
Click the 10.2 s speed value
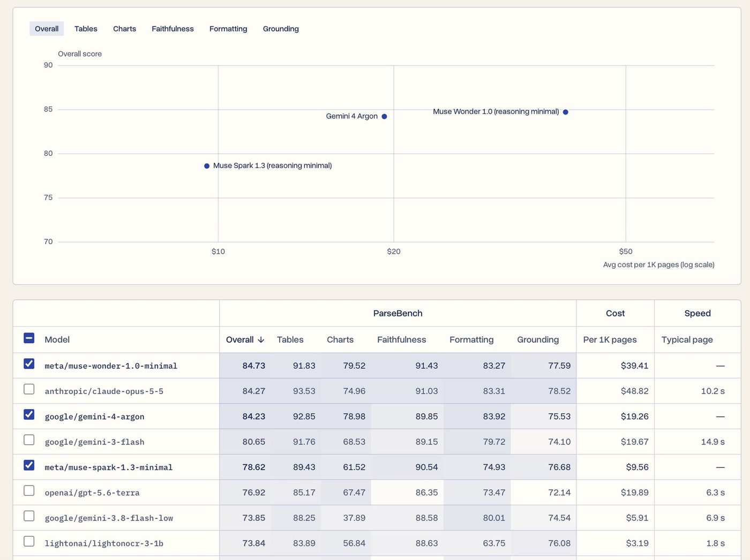point(712,391)
